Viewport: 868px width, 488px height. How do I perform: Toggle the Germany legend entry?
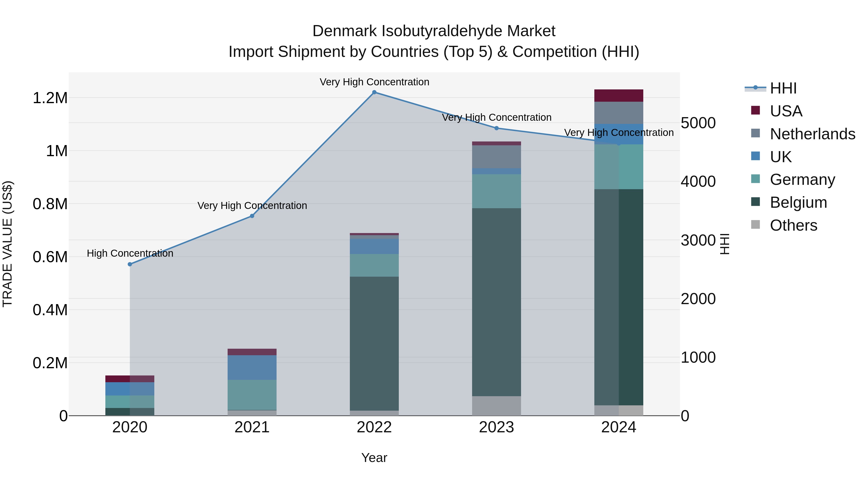(x=793, y=180)
